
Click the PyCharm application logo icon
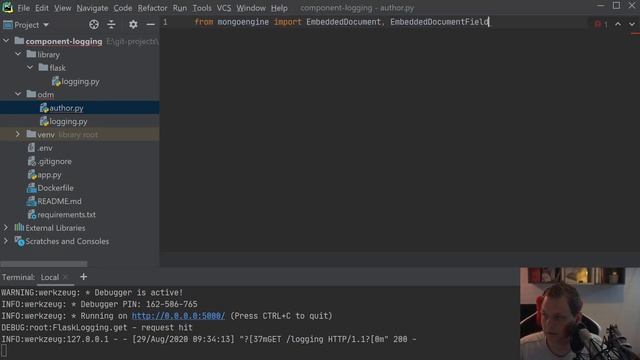coord(7,7)
